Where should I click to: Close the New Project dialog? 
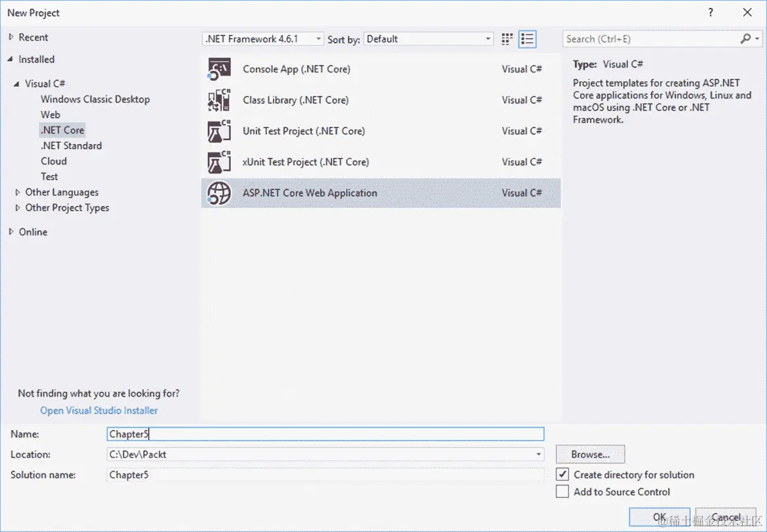(x=747, y=12)
